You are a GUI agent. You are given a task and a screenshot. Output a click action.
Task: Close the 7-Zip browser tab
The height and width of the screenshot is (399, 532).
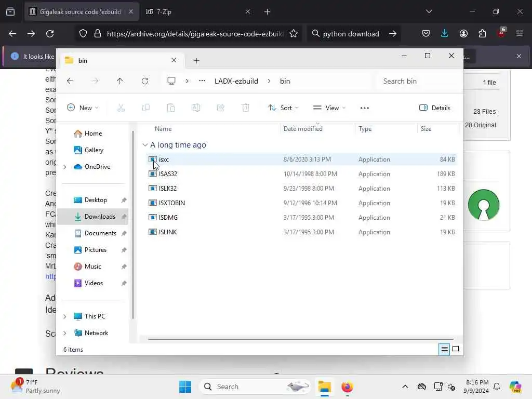[248, 11]
